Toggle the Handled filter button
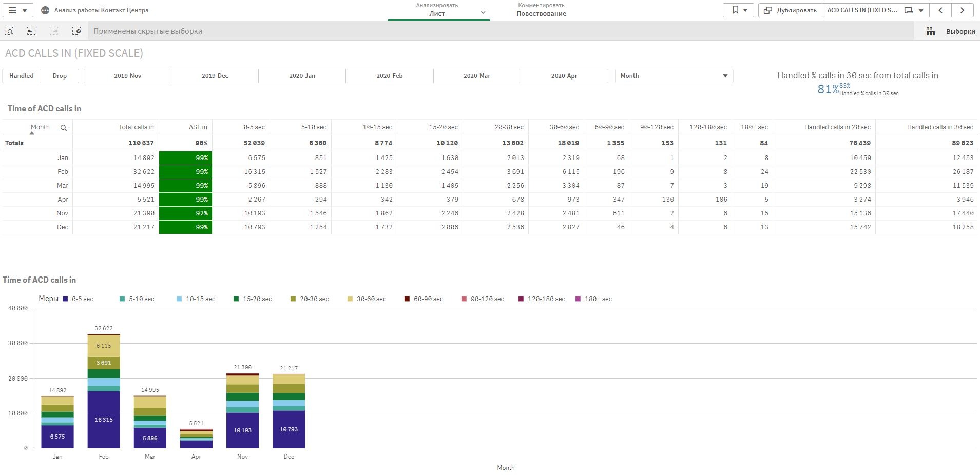Viewport: 980px width, 475px height. point(22,76)
